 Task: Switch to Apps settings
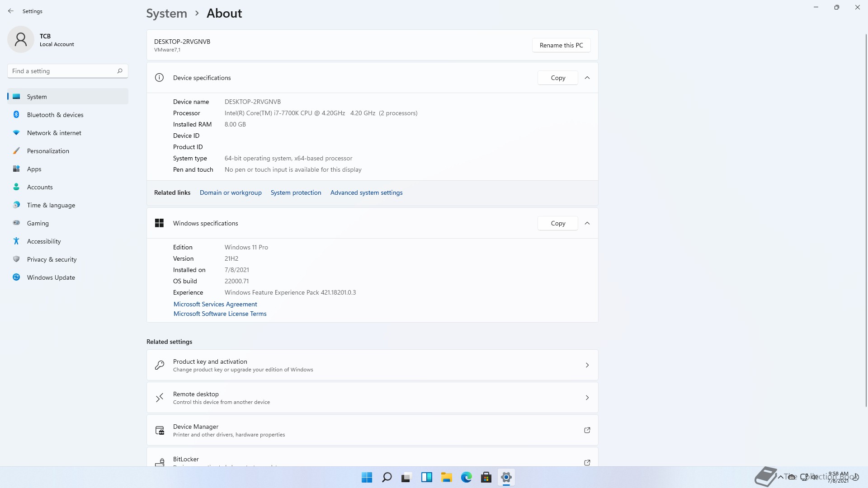click(x=68, y=169)
